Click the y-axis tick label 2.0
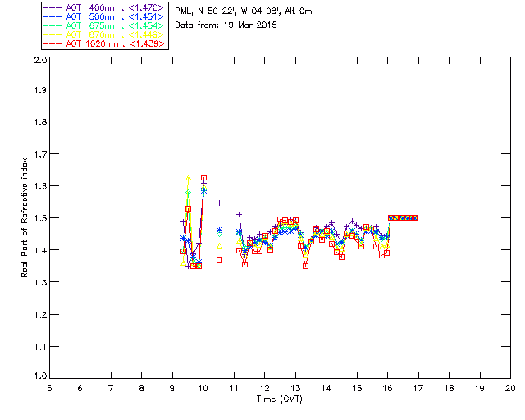 click(x=40, y=60)
